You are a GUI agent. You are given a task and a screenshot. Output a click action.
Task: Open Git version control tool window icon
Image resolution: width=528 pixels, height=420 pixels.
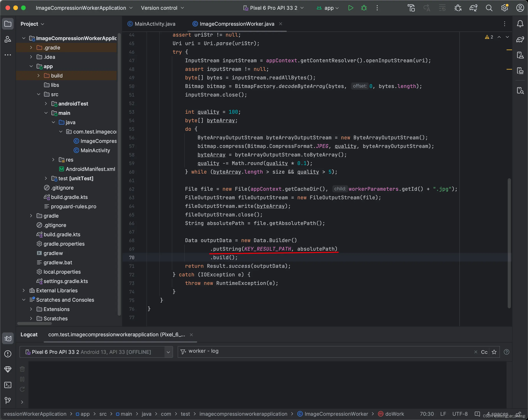8,400
